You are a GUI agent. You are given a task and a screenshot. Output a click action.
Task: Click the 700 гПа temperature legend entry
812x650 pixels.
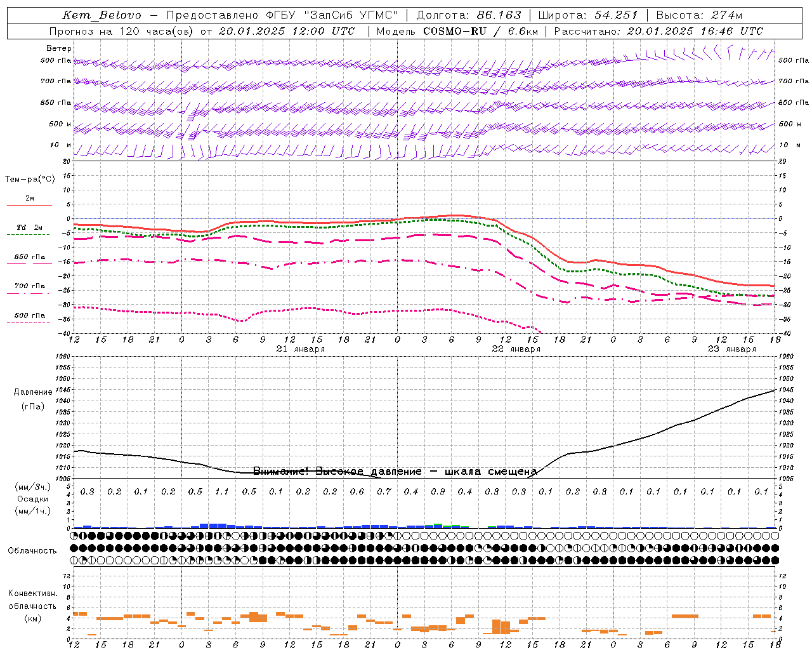click(30, 286)
